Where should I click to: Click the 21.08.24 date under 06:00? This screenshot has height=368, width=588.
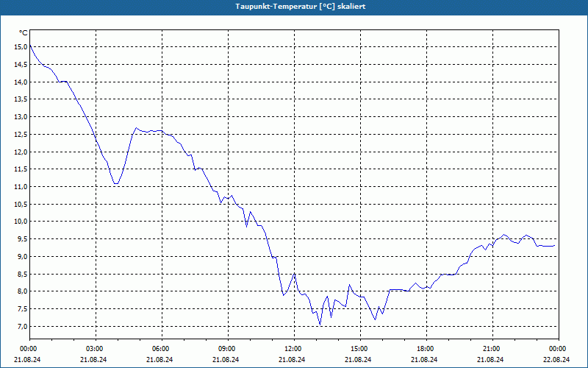(x=159, y=360)
